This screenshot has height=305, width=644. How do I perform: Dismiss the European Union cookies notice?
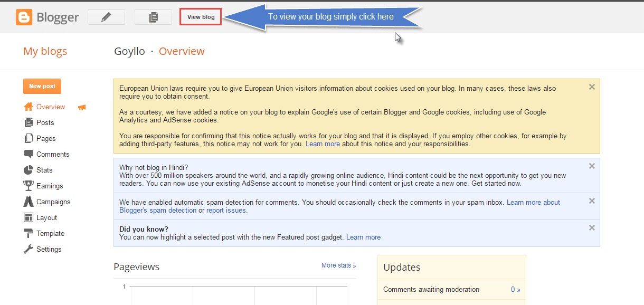[592, 87]
